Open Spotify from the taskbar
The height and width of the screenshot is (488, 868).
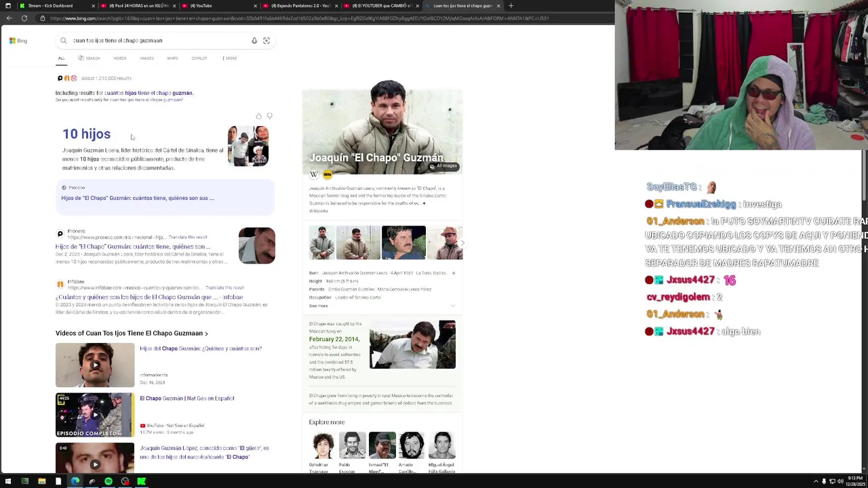pyautogui.click(x=108, y=481)
